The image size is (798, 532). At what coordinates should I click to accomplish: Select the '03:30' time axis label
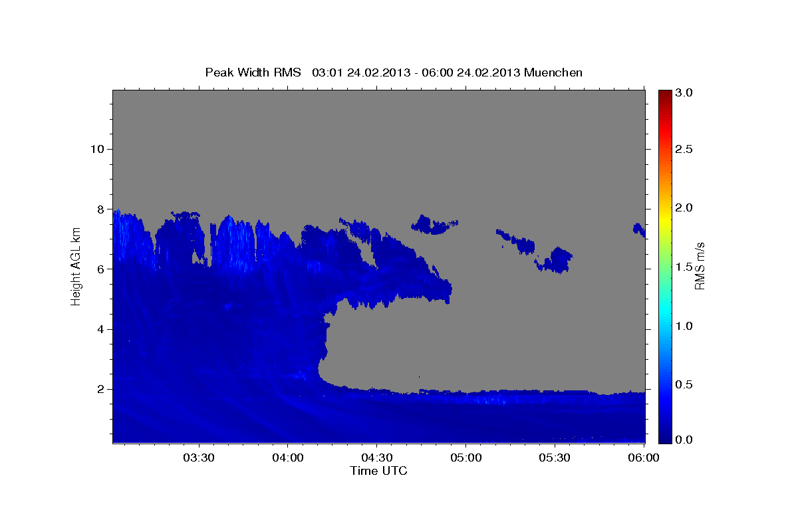198,458
